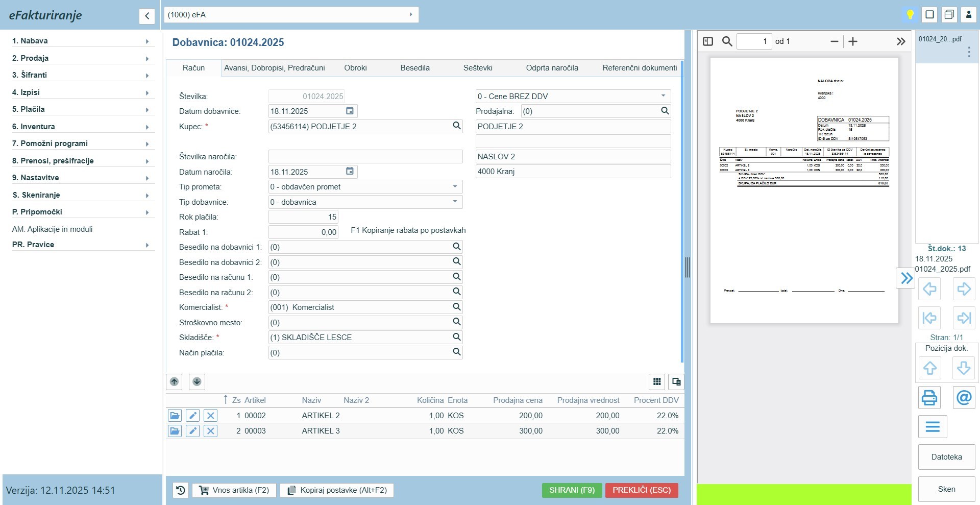980x505 pixels.
Task: Open the Tip prometa dropdown
Action: tap(454, 187)
